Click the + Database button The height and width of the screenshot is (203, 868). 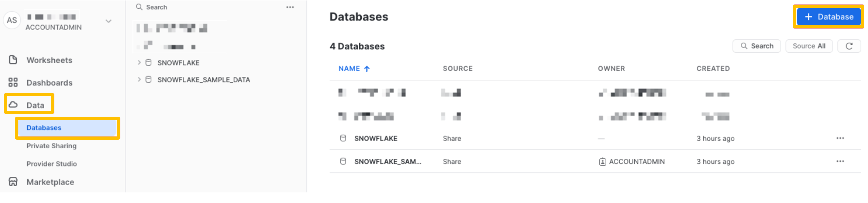pos(829,17)
